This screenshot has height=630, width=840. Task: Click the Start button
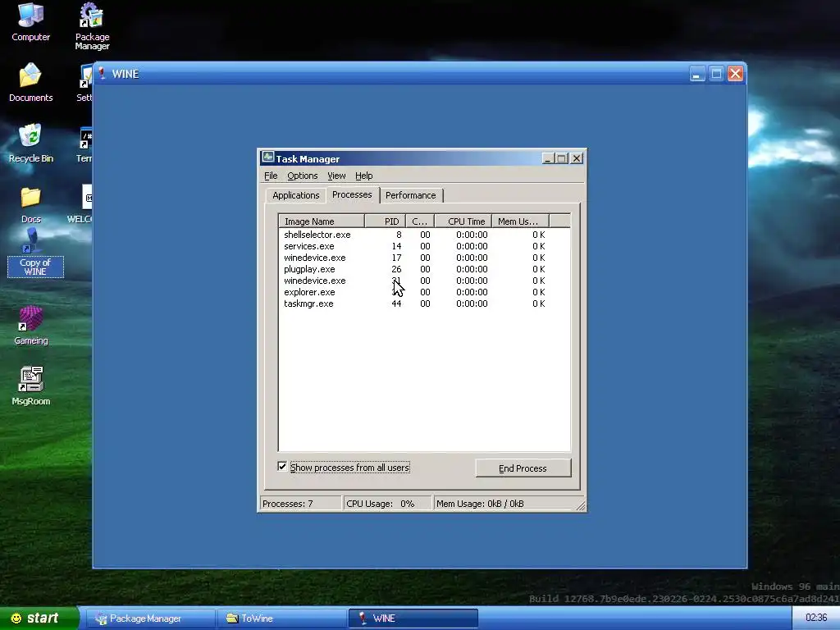point(39,619)
